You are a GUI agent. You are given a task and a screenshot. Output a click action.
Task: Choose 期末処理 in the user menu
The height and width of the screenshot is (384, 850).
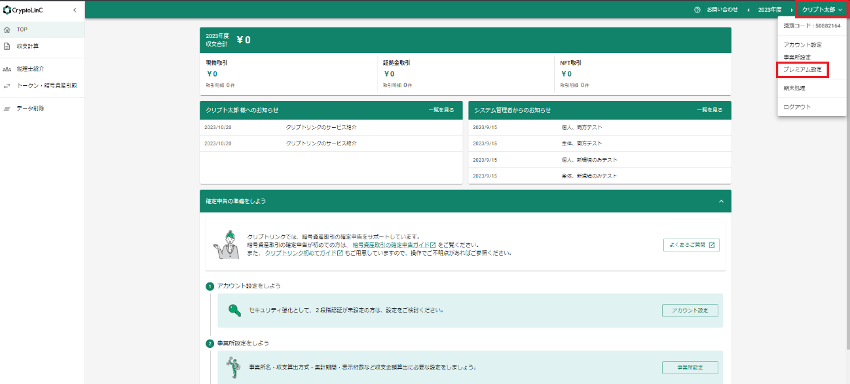coord(795,87)
